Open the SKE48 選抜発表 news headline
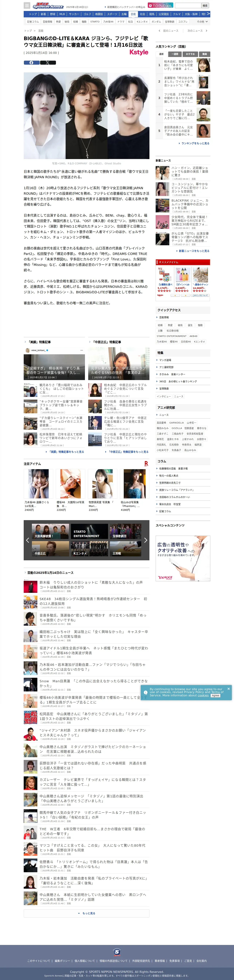The height and width of the screenshot is (980, 234). point(93,601)
